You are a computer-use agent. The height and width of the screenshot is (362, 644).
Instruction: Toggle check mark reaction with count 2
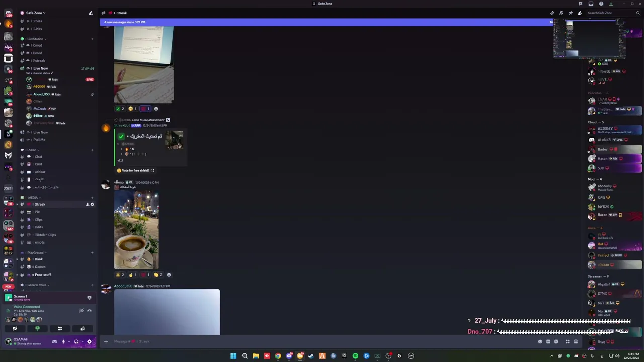[x=120, y=109]
